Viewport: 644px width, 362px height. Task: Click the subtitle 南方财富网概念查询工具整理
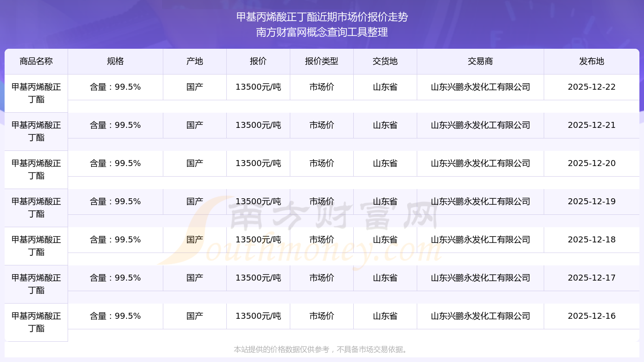(322, 32)
